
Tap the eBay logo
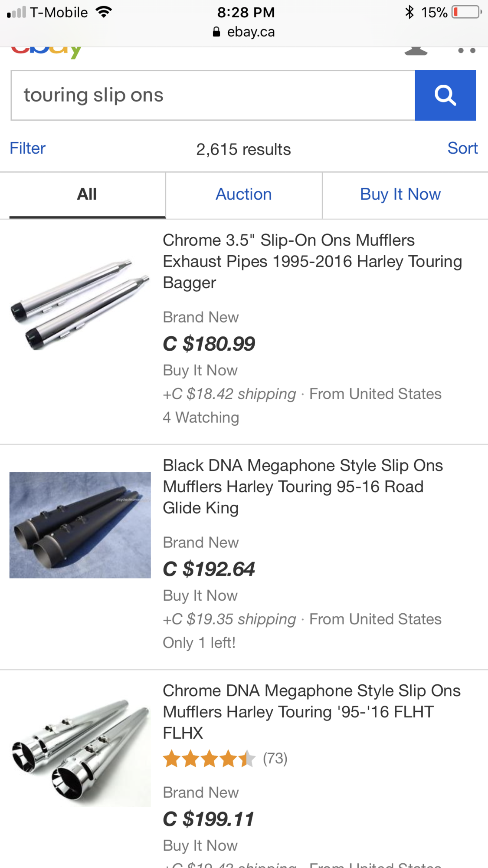[46, 51]
